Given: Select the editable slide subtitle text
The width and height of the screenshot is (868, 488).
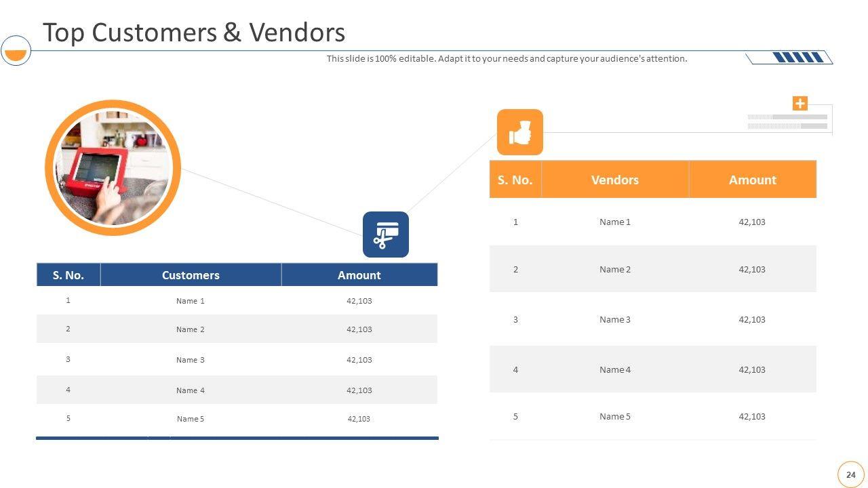Looking at the screenshot, I should coord(507,59).
